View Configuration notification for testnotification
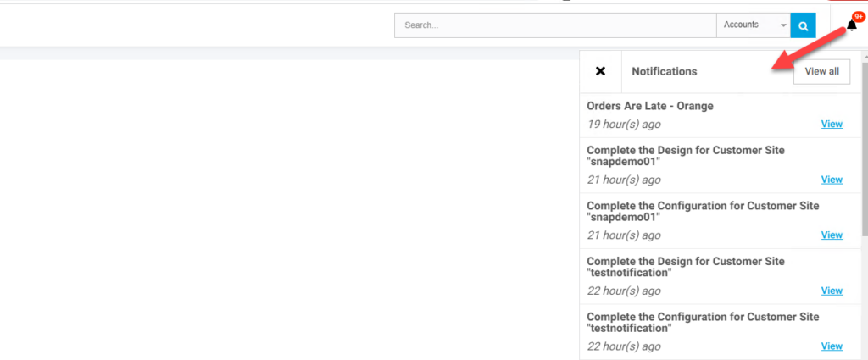Image resolution: width=868 pixels, height=360 pixels. click(832, 346)
